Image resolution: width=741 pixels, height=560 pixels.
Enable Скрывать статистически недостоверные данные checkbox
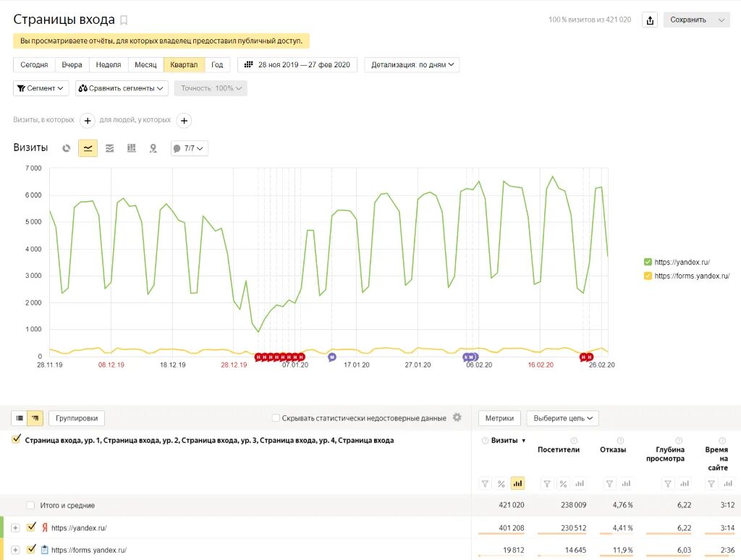pos(276,417)
